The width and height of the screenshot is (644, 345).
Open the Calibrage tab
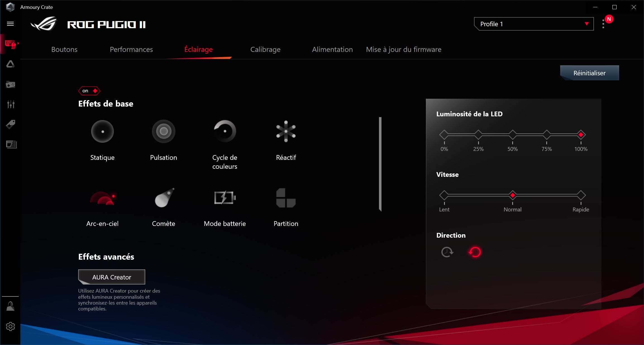coord(265,49)
